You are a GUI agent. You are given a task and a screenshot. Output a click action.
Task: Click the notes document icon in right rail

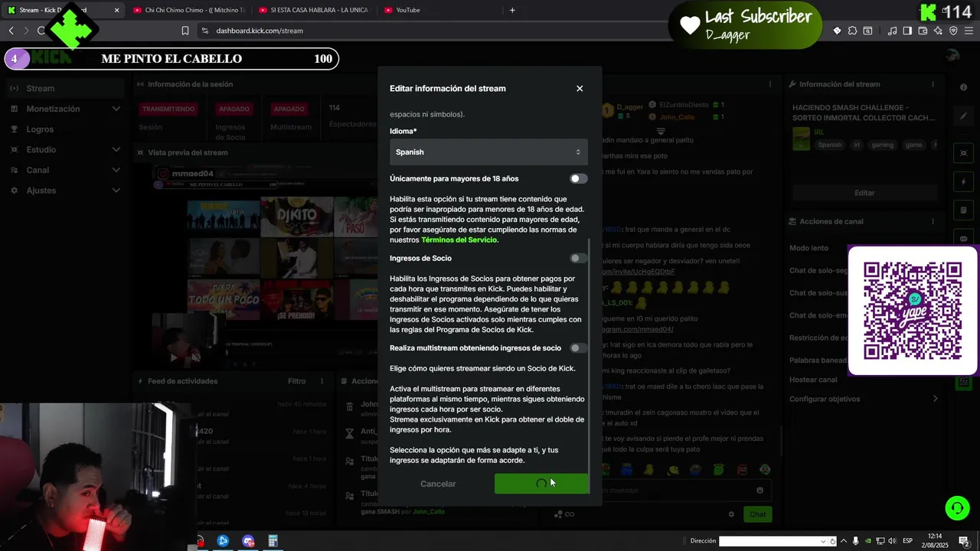tap(964, 210)
